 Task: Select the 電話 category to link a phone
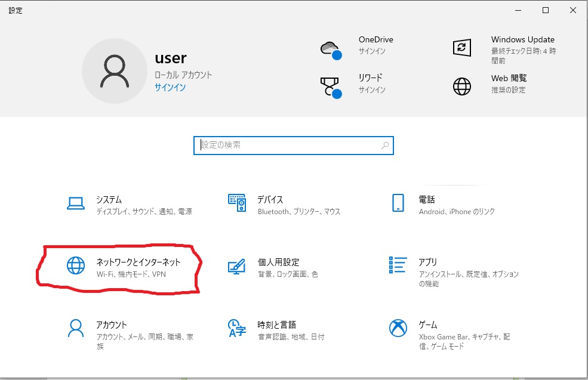397,203
